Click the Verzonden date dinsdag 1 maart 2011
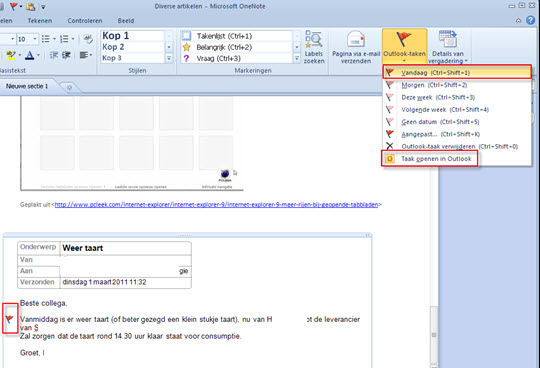Viewport: 540px width, 368px height. [104, 282]
